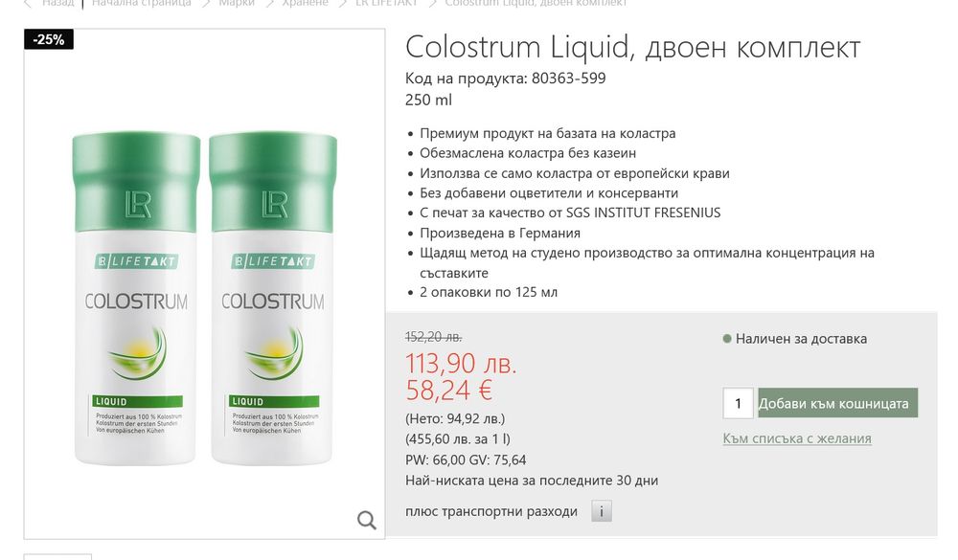Click the left Colostrum bottle image
Screen dimensions: 958x560
tap(136, 298)
